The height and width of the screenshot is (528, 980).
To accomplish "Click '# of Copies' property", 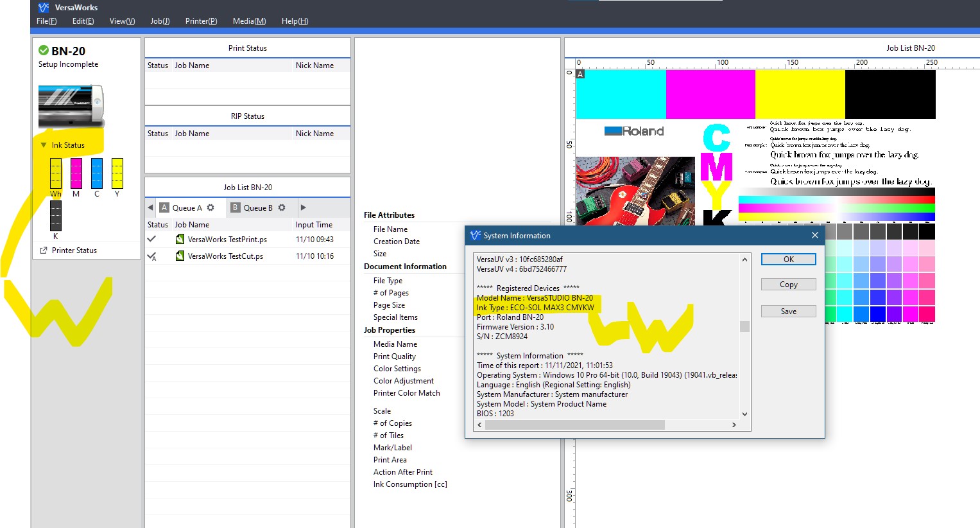I will (x=393, y=423).
